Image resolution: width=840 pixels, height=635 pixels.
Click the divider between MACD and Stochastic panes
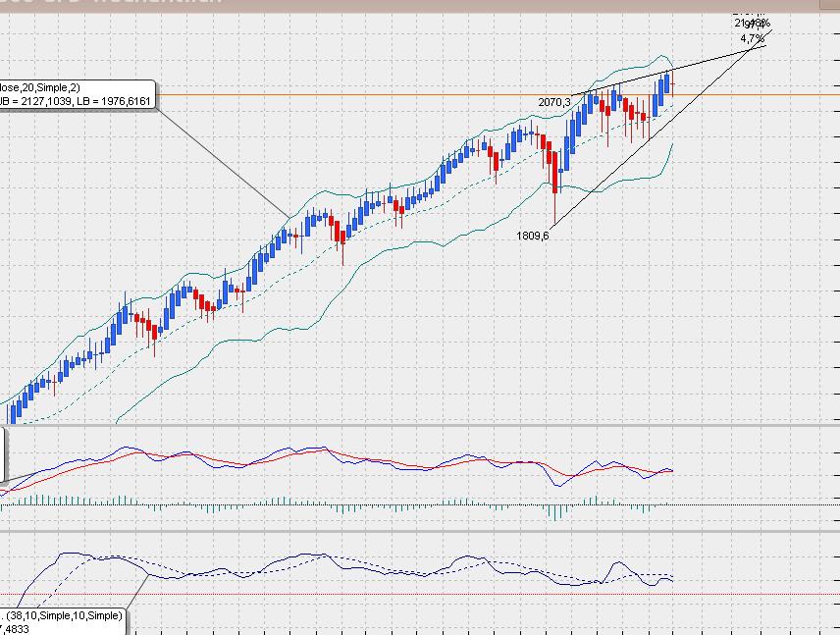[x=393, y=533]
